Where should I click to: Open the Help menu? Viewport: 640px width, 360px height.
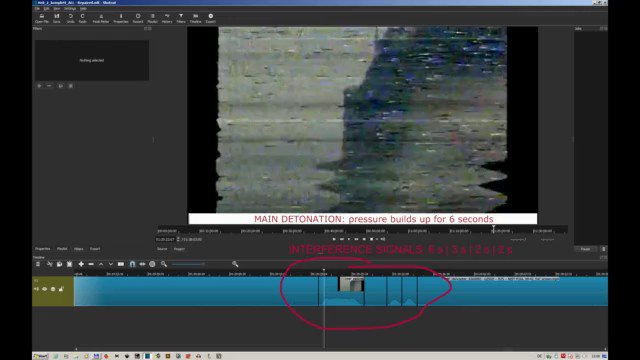coord(83,9)
